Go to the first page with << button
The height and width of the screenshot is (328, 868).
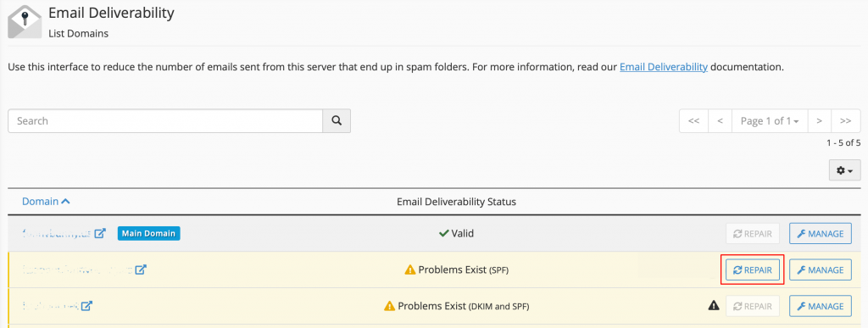[693, 120]
